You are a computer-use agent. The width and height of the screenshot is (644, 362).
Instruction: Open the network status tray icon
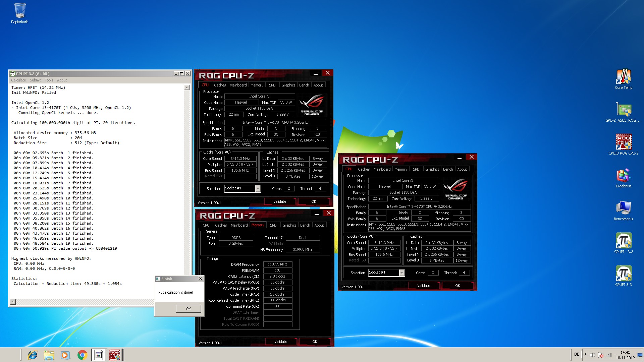pos(609,355)
